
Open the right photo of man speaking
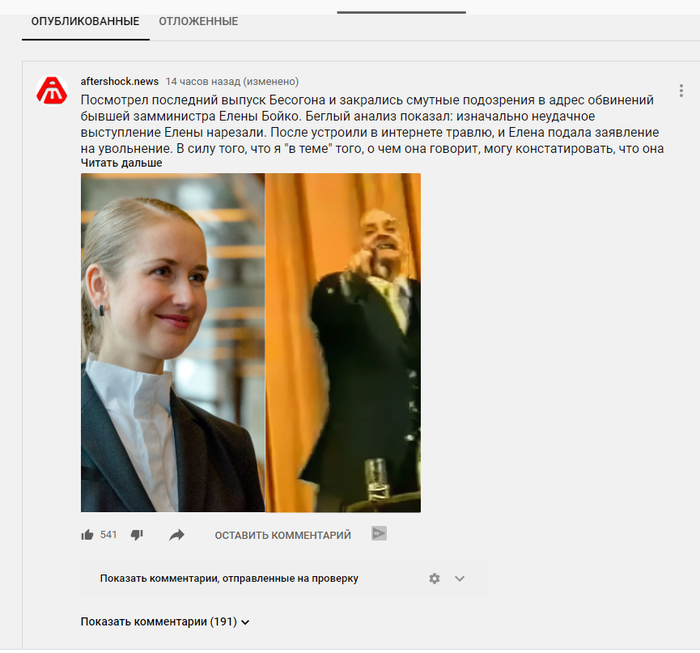tap(343, 343)
